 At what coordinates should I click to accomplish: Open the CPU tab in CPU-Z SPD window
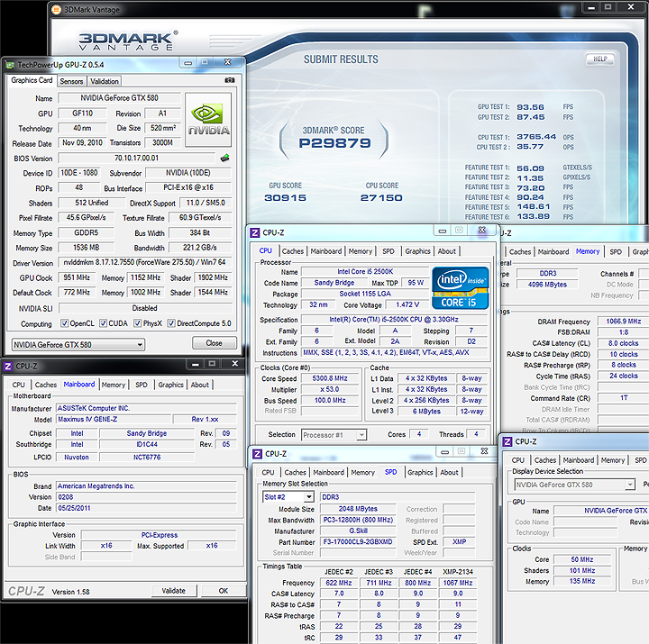coord(268,472)
